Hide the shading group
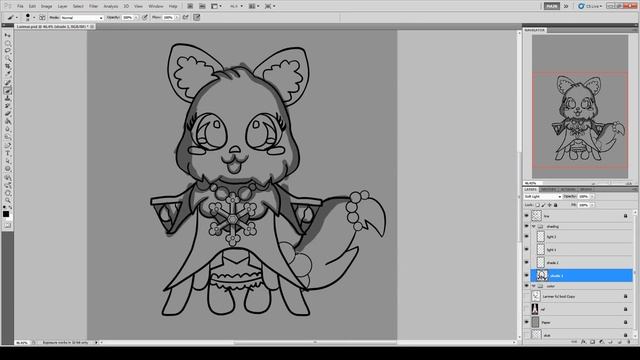The image size is (640, 360). coord(527,226)
